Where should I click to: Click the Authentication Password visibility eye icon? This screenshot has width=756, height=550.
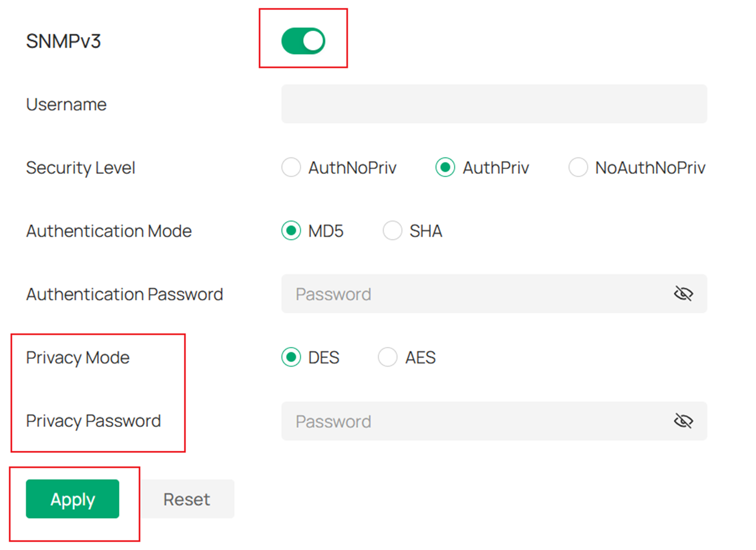point(683,293)
